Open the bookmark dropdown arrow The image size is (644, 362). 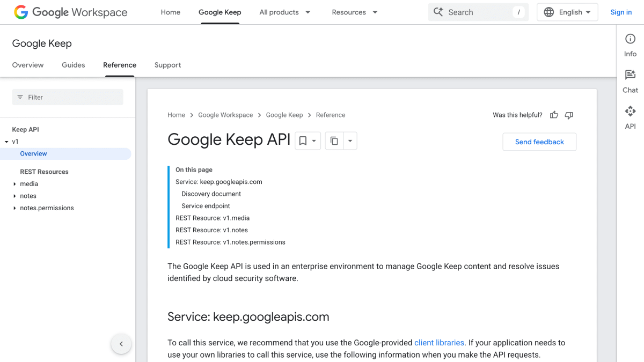[x=314, y=141]
